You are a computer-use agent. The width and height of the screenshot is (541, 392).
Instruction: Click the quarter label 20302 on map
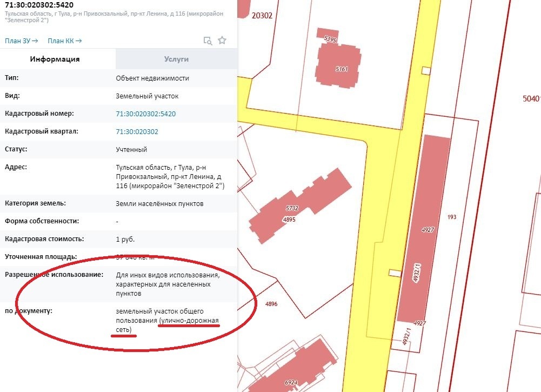[262, 16]
